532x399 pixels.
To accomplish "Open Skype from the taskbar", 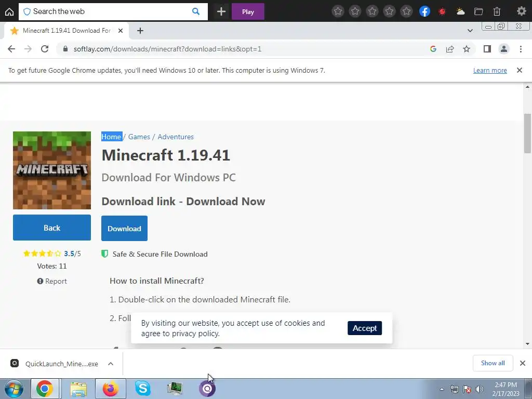I will click(142, 389).
